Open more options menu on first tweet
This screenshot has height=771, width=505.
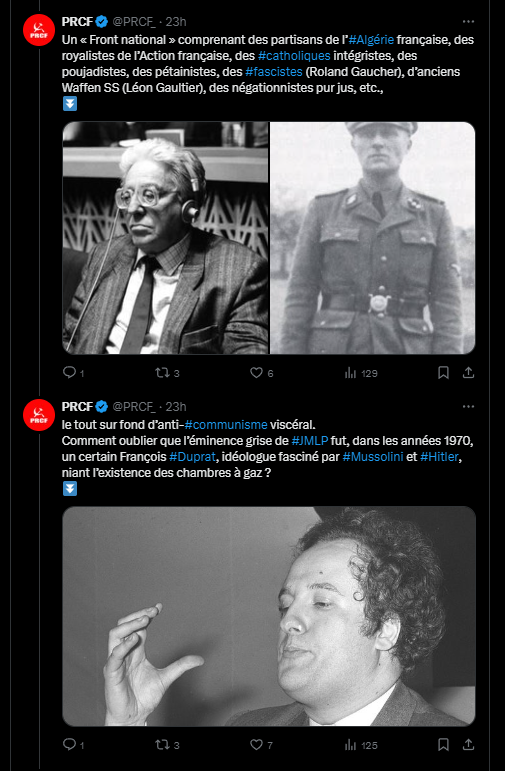point(468,22)
